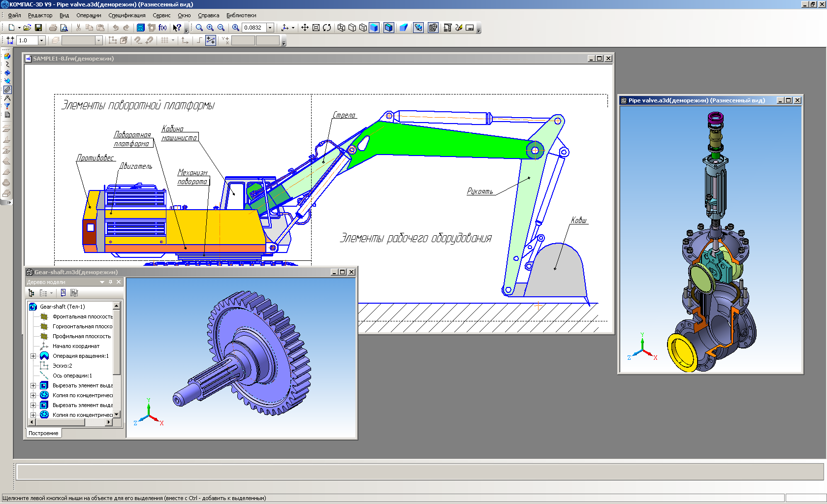
Task: Toggle the parametric mode button in second toolbar
Action: point(211,40)
